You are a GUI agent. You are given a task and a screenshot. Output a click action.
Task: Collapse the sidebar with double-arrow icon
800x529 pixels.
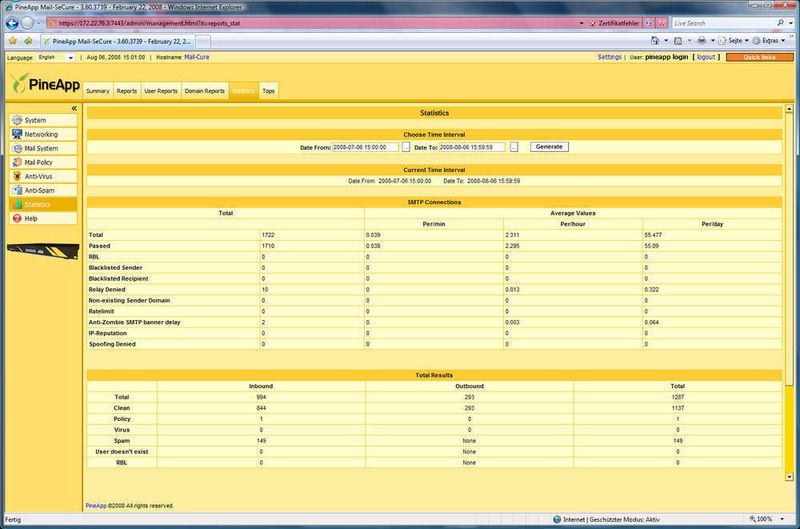pyautogui.click(x=74, y=108)
